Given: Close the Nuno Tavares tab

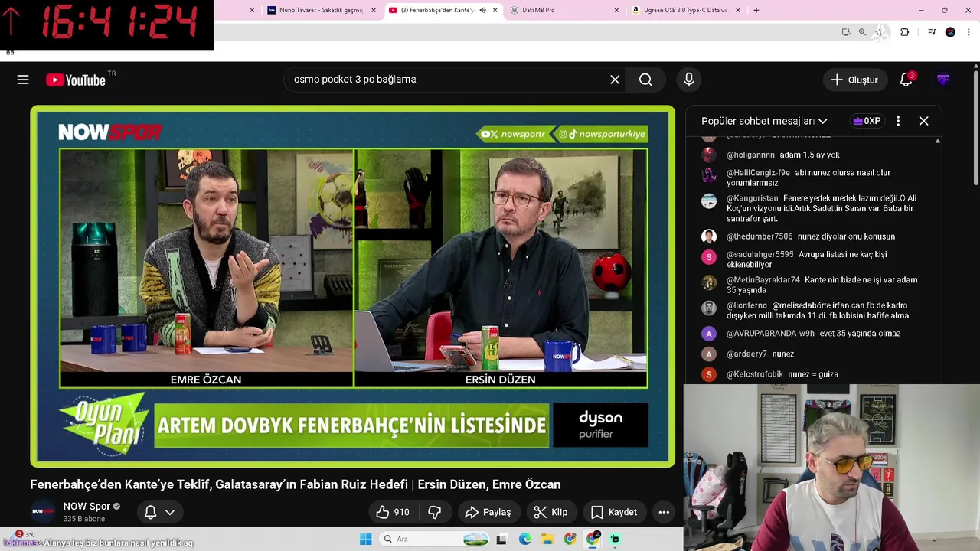Looking at the screenshot, I should tap(374, 10).
